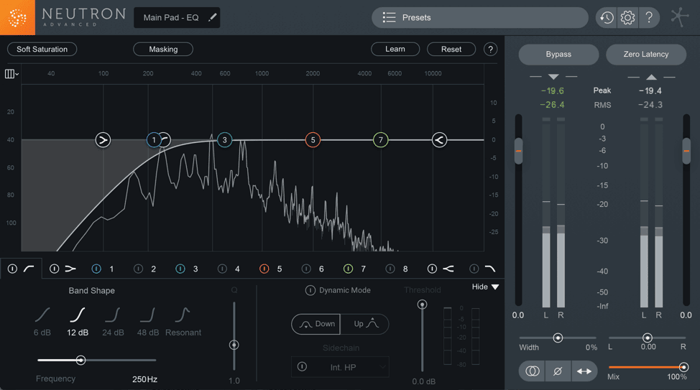Toggle power for band 1
Viewport: 700px width, 390px height.
pyautogui.click(x=96, y=269)
